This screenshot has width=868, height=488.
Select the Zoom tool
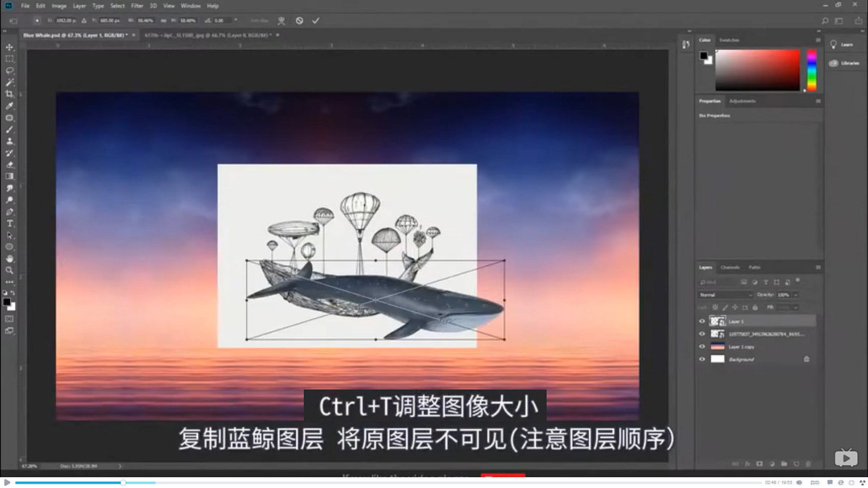9,270
